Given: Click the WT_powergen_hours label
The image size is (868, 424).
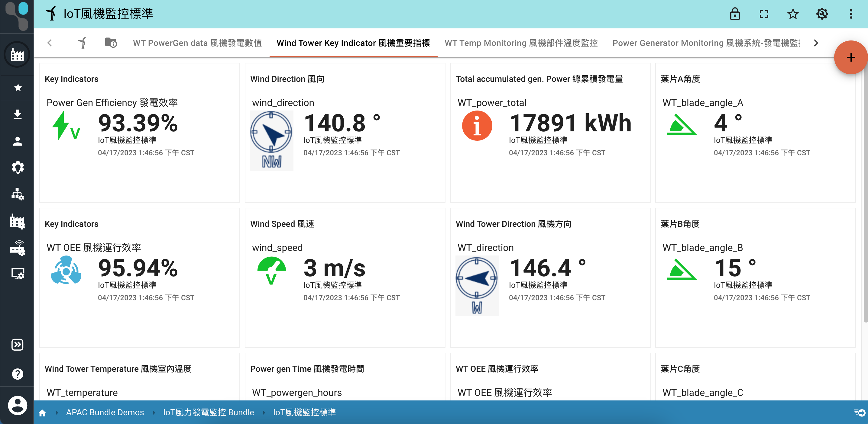Looking at the screenshot, I should (297, 393).
